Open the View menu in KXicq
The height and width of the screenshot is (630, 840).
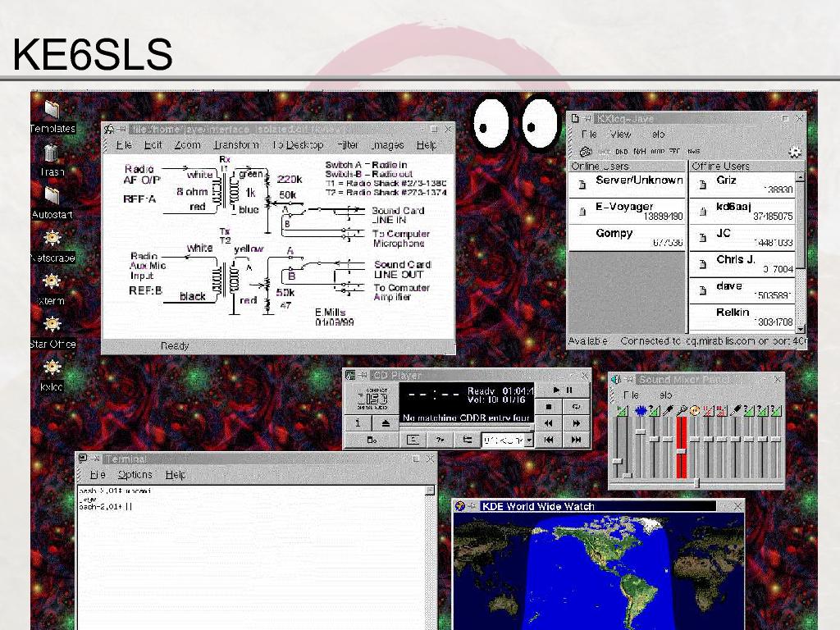pyautogui.click(x=620, y=135)
